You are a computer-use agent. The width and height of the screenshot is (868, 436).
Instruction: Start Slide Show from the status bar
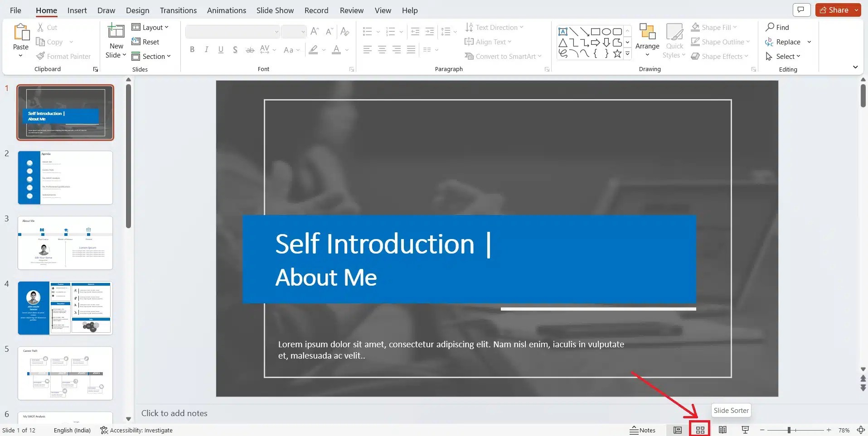pos(745,430)
